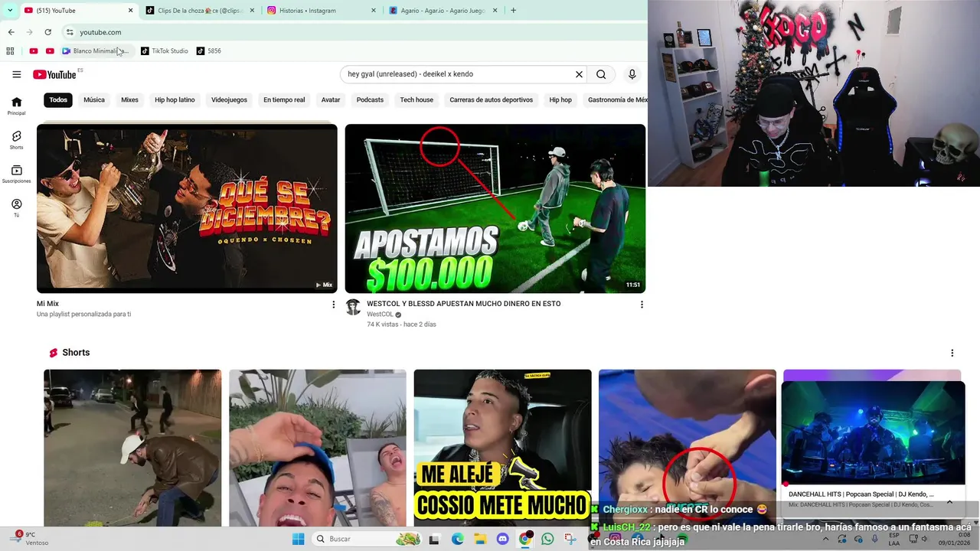The width and height of the screenshot is (980, 551).
Task: Open the DANCEHALL HITS mini player video
Action: tap(873, 432)
